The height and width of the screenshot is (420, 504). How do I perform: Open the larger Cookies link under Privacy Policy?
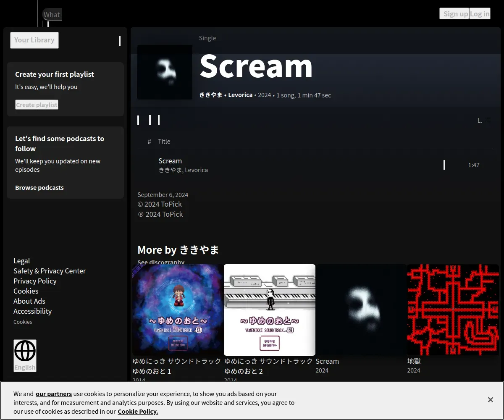click(26, 291)
